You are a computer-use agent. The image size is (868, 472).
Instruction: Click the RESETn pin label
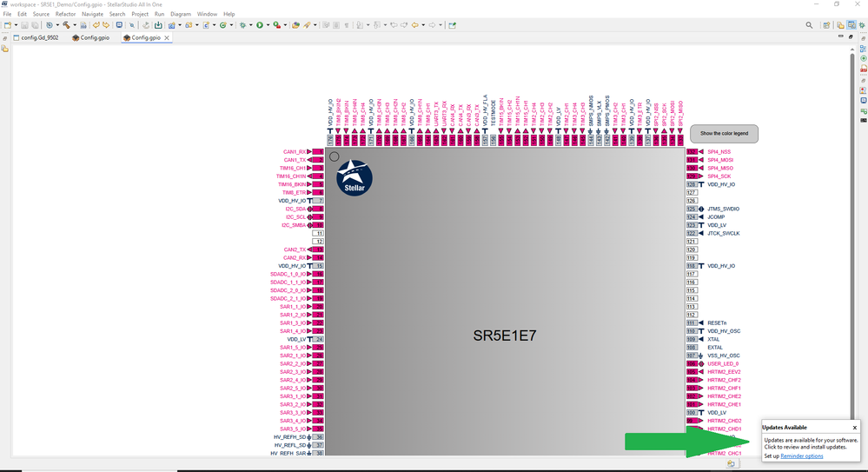[717, 323]
